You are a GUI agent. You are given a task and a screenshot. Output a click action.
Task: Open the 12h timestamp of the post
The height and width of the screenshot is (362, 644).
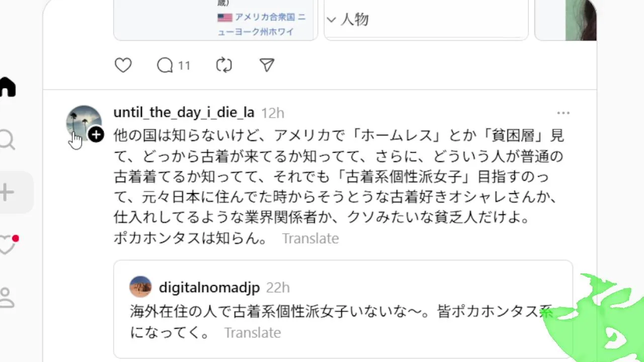(x=273, y=113)
